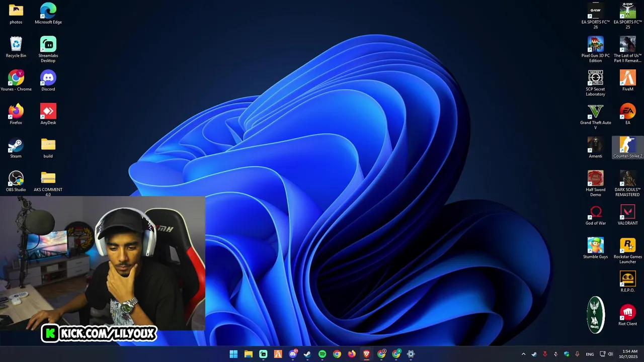Select DARK SOULS REMASTERED shortcut
This screenshot has height=362, width=644.
coord(628,184)
